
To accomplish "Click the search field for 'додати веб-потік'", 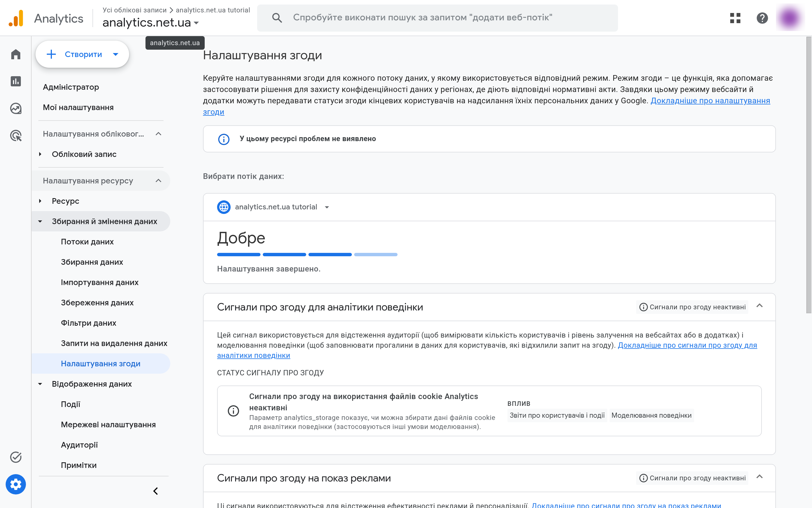I will point(437,18).
